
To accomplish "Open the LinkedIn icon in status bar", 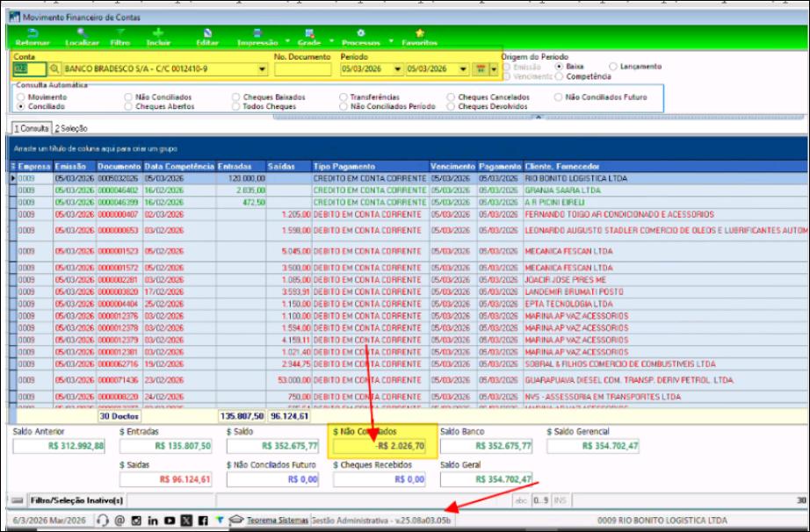I will point(153,521).
